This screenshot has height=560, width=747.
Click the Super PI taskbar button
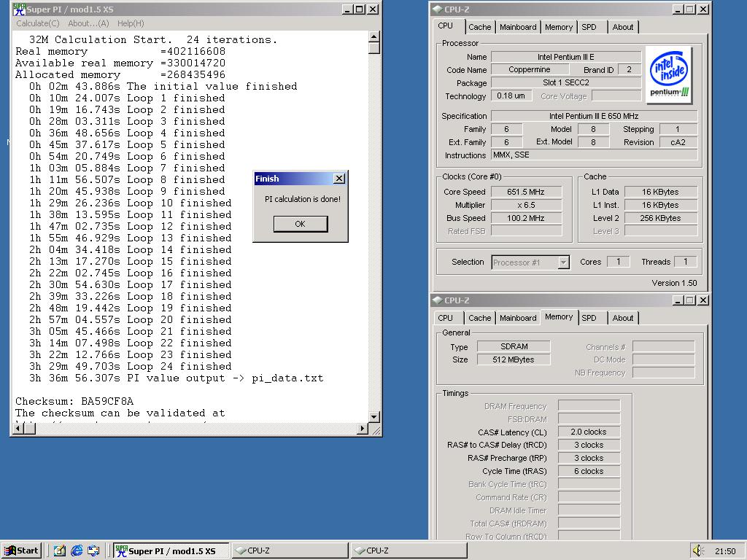click(x=171, y=551)
